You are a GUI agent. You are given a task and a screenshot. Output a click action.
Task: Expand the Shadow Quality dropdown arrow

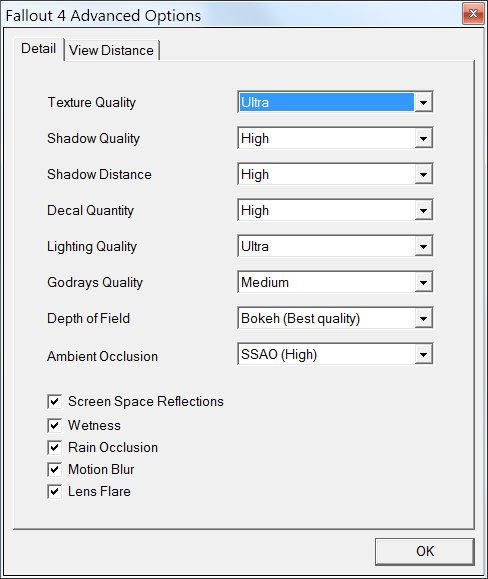(423, 138)
